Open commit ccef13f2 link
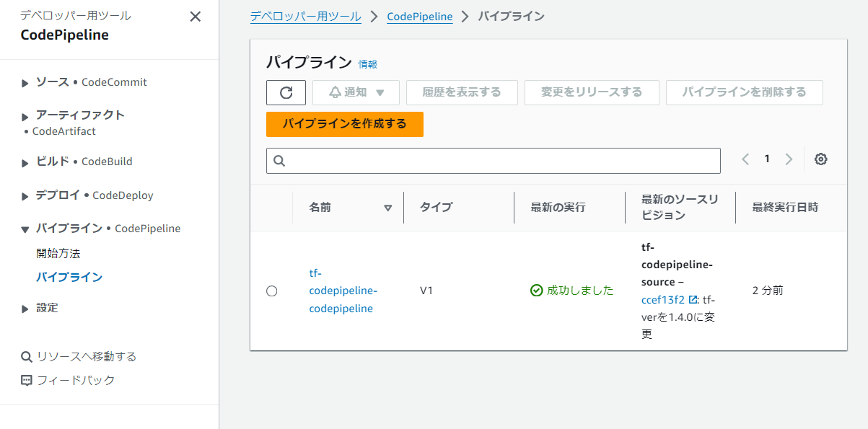The image size is (868, 429). 663,300
